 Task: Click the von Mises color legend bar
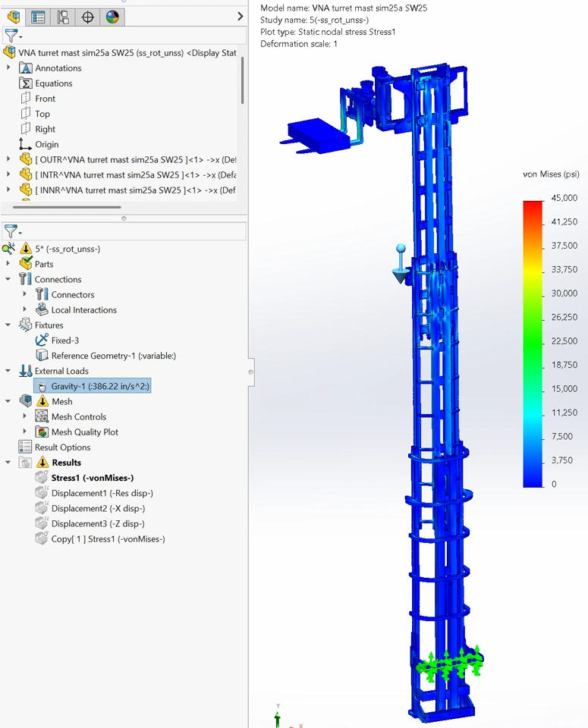pyautogui.click(x=533, y=344)
